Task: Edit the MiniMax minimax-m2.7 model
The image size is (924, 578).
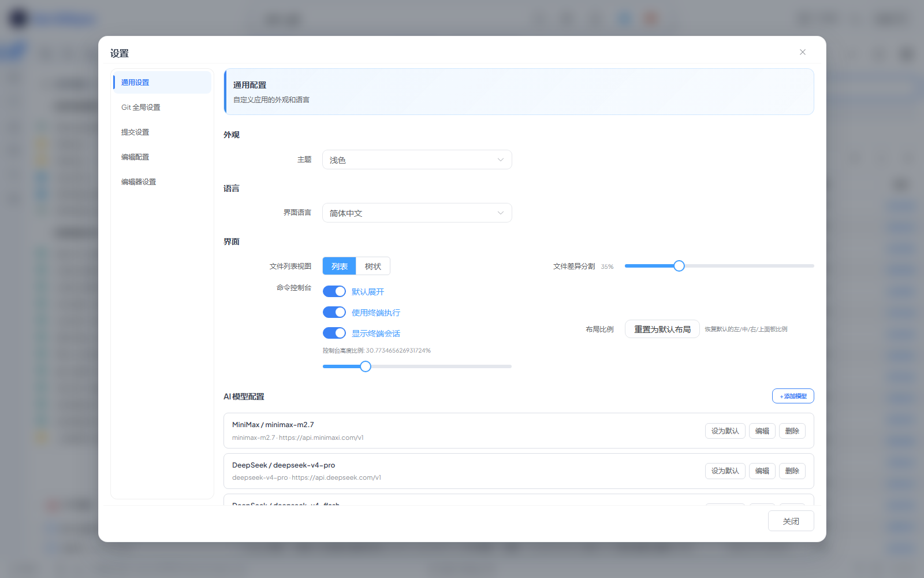Action: [762, 431]
